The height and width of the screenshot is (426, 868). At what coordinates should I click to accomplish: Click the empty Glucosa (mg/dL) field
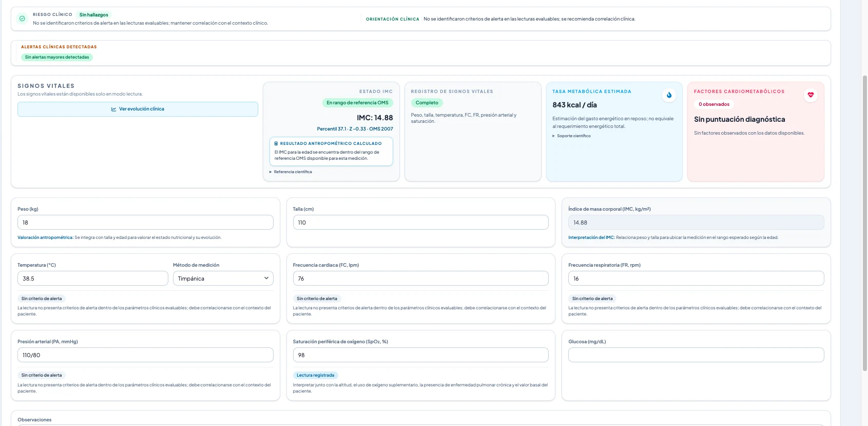[696, 355]
